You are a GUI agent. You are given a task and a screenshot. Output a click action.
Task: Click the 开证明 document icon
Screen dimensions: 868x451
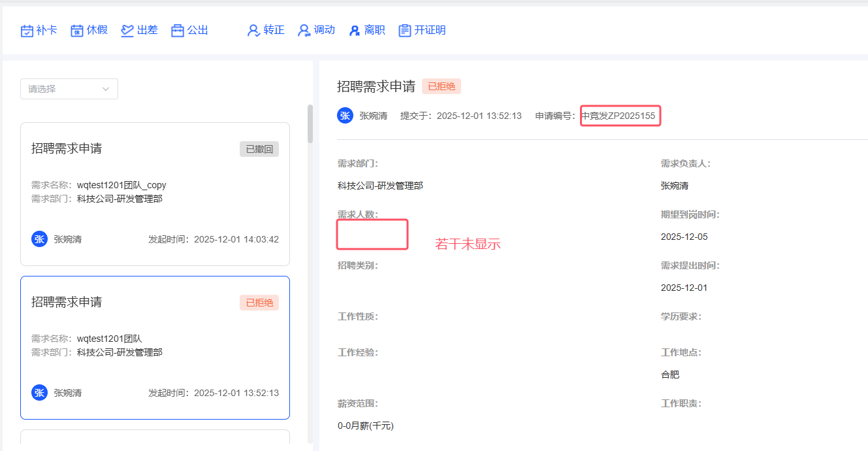tap(405, 31)
